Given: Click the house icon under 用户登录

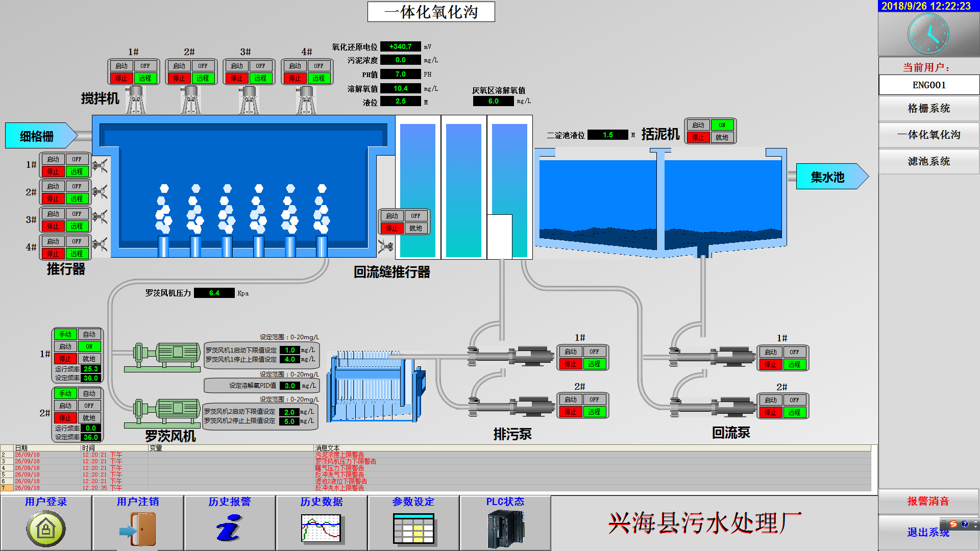Looking at the screenshot, I should tap(45, 529).
